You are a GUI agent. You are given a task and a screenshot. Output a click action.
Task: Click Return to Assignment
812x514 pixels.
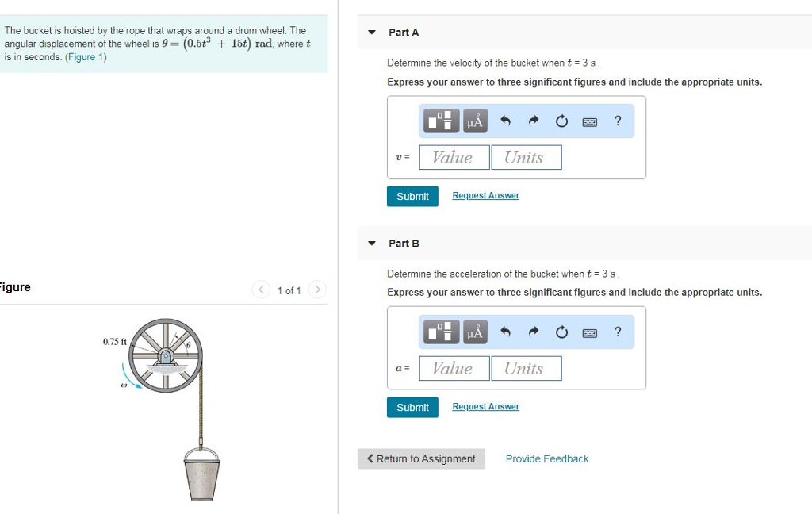(421, 458)
